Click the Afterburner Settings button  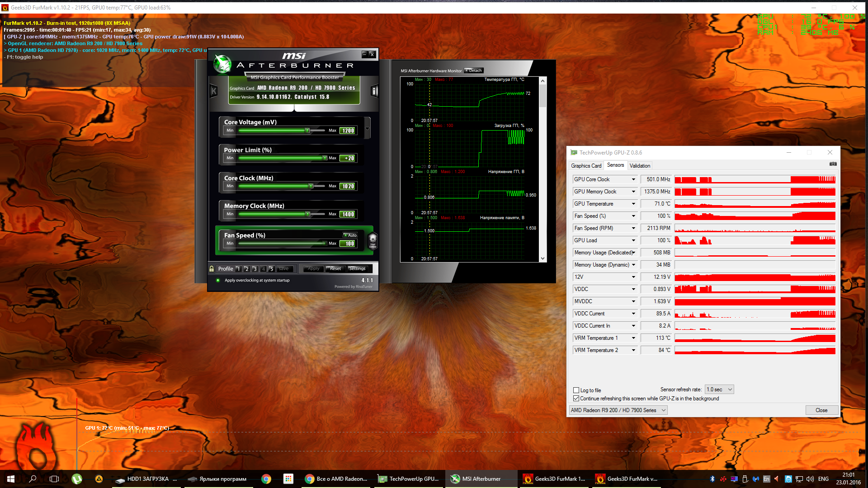coord(357,269)
